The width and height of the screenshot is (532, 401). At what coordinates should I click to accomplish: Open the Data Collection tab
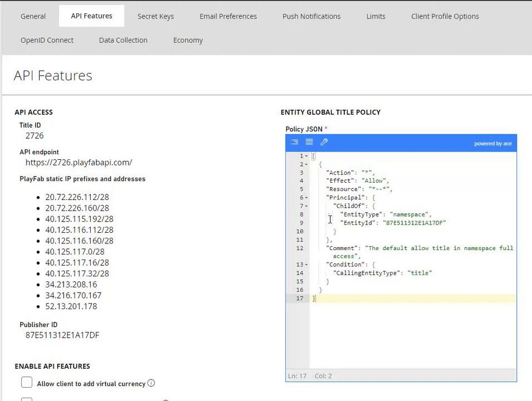(x=123, y=40)
